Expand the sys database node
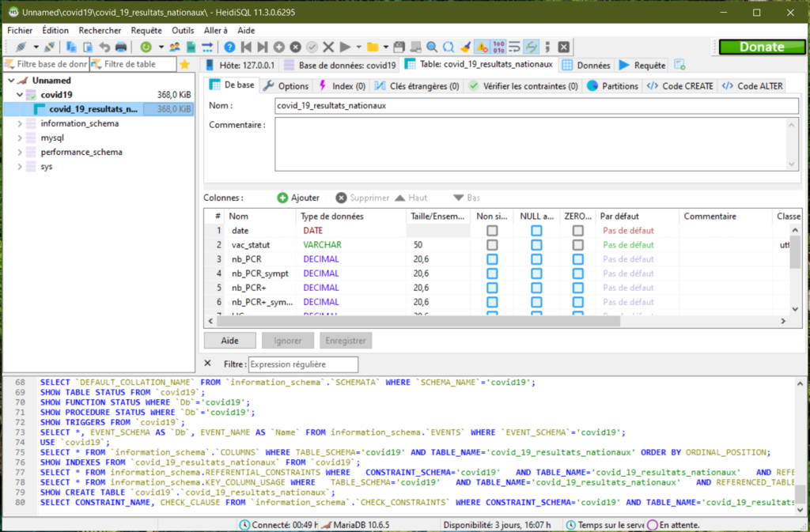Viewport: 810px width, 532px height. point(20,167)
